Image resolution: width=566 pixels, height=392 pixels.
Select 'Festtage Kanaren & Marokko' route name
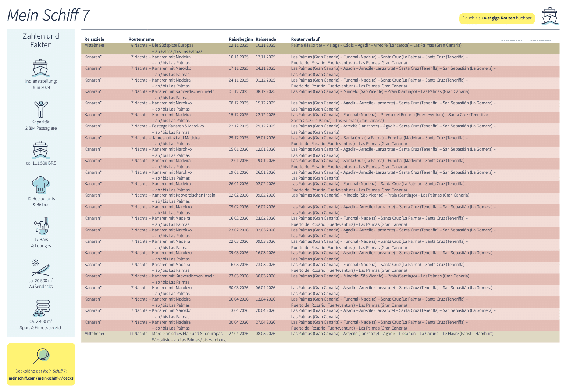pos(167,126)
